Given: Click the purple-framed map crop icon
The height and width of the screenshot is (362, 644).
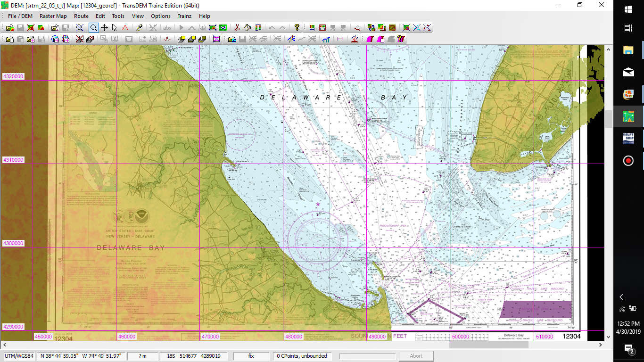Looking at the screenshot, I should pos(216,39).
